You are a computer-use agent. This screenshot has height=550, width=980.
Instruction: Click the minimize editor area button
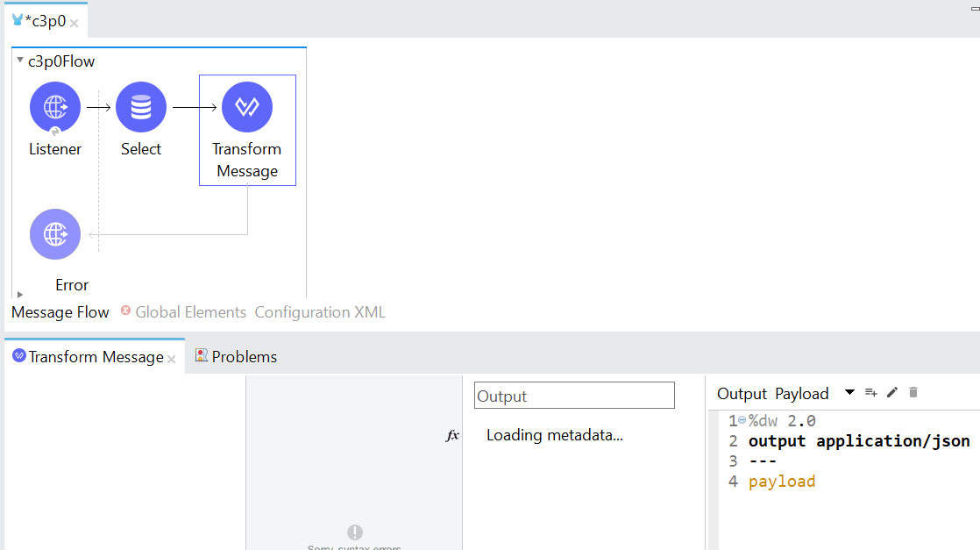974,8
